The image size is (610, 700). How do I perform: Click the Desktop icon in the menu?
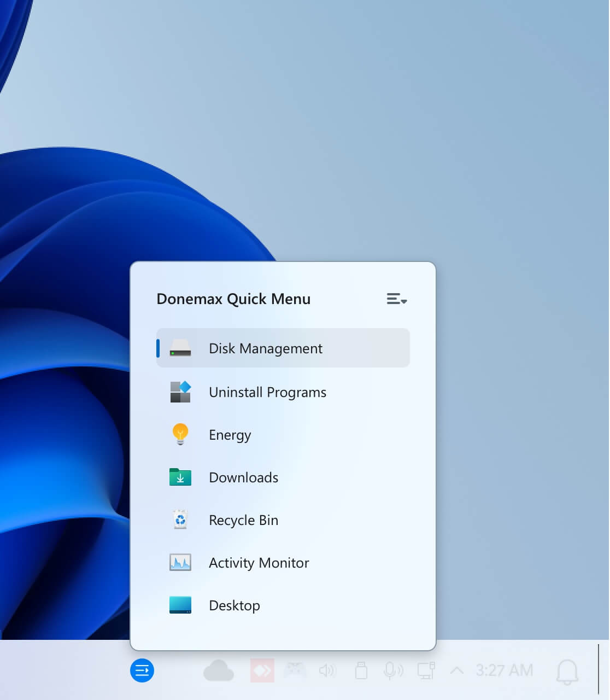[x=180, y=605]
